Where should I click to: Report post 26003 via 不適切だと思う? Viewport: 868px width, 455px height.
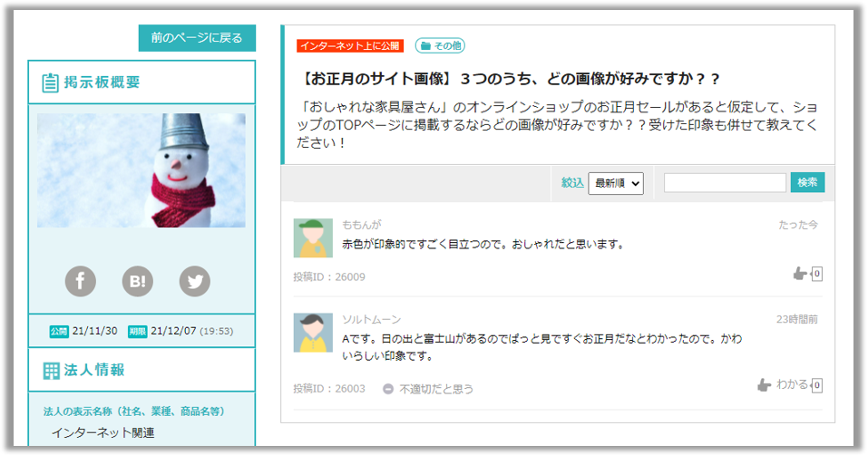(x=428, y=389)
